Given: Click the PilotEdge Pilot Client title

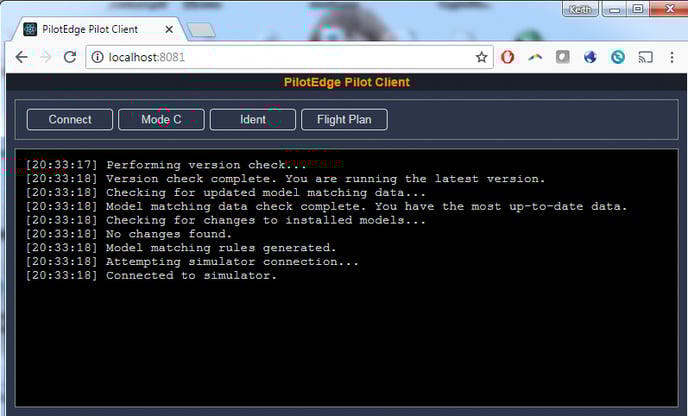Looking at the screenshot, I should (x=347, y=82).
